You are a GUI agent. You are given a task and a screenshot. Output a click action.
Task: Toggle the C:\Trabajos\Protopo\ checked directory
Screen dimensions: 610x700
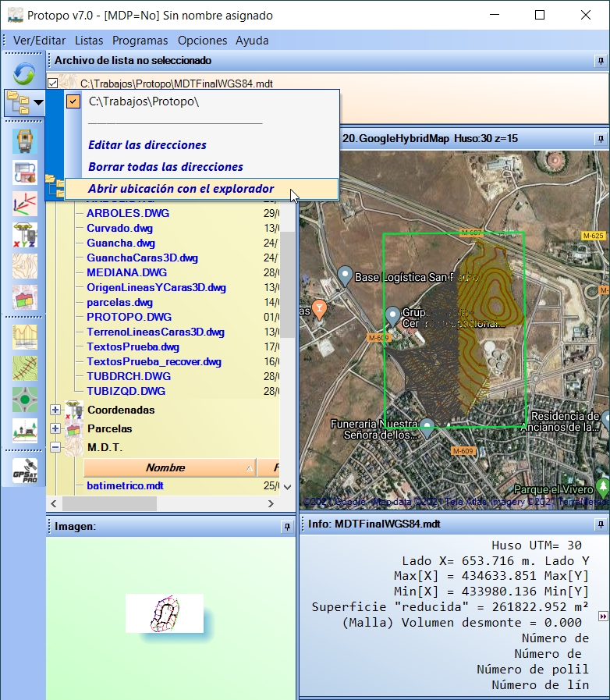tap(73, 101)
